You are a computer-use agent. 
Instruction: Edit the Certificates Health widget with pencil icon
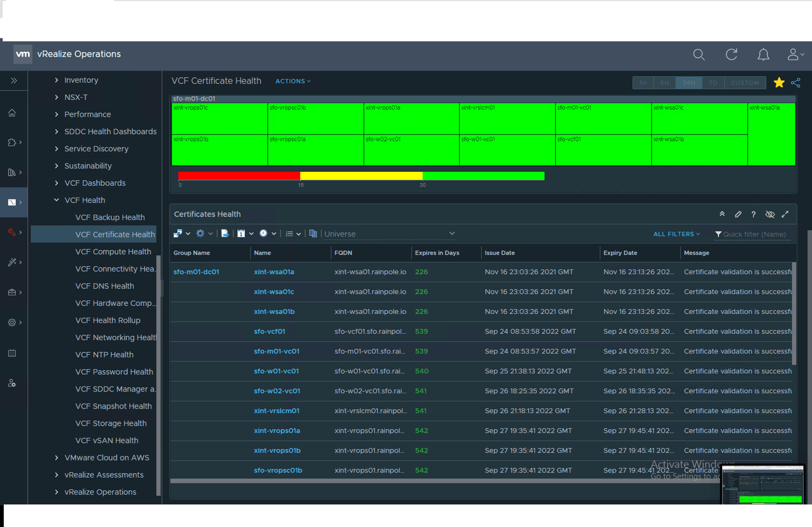[738, 214]
